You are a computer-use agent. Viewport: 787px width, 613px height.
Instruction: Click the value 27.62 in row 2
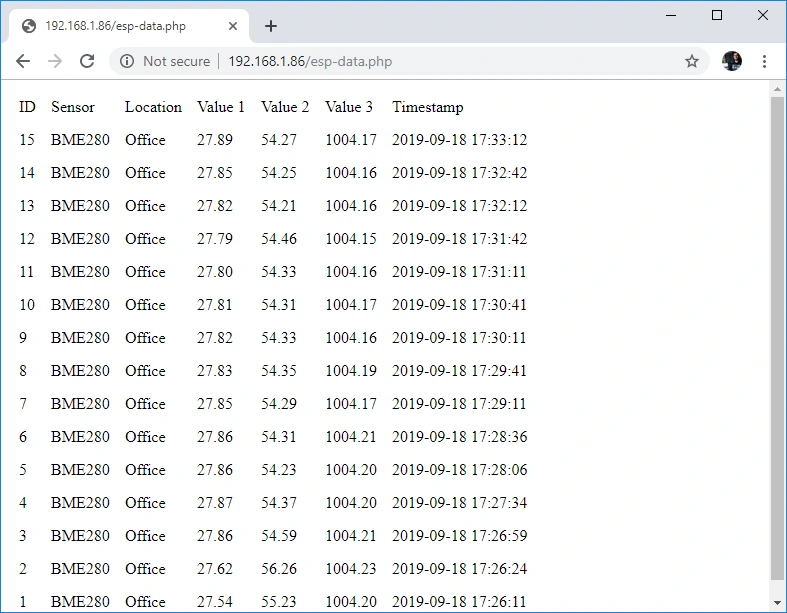pos(214,569)
